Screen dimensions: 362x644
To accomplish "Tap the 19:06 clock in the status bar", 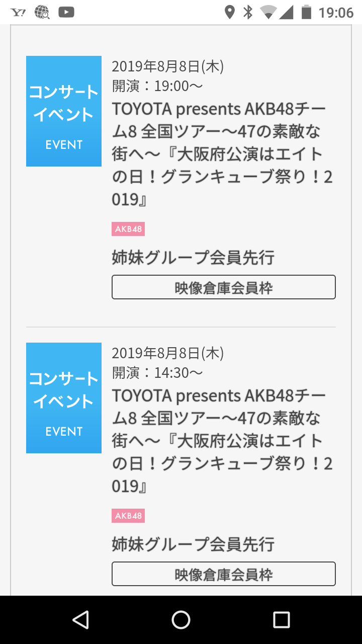I will tap(336, 12).
